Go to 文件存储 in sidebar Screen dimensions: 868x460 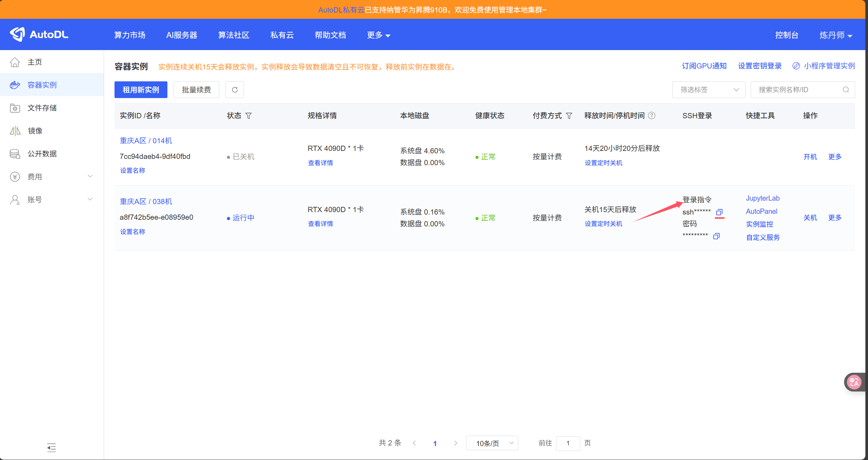coord(42,108)
